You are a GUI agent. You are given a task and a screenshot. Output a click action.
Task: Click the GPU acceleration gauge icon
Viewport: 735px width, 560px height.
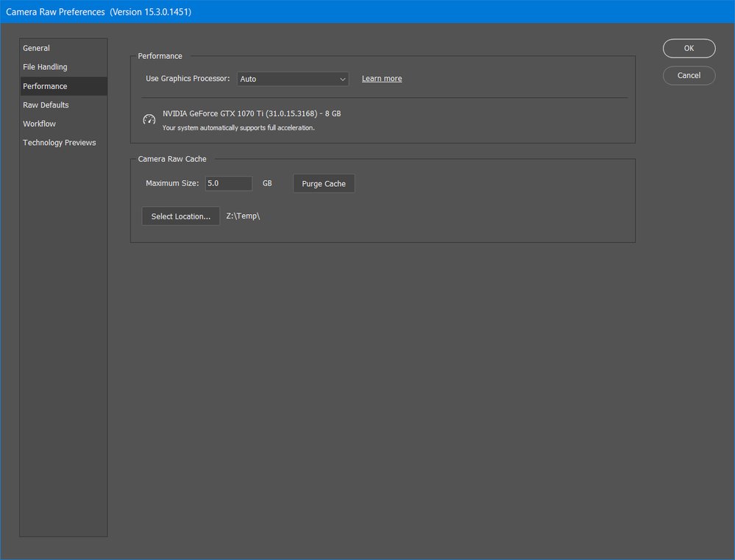(x=149, y=120)
